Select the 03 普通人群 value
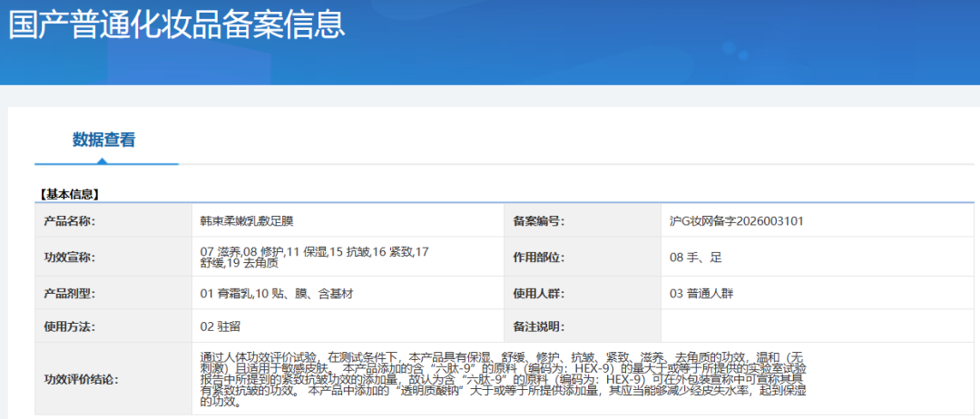 (x=701, y=294)
